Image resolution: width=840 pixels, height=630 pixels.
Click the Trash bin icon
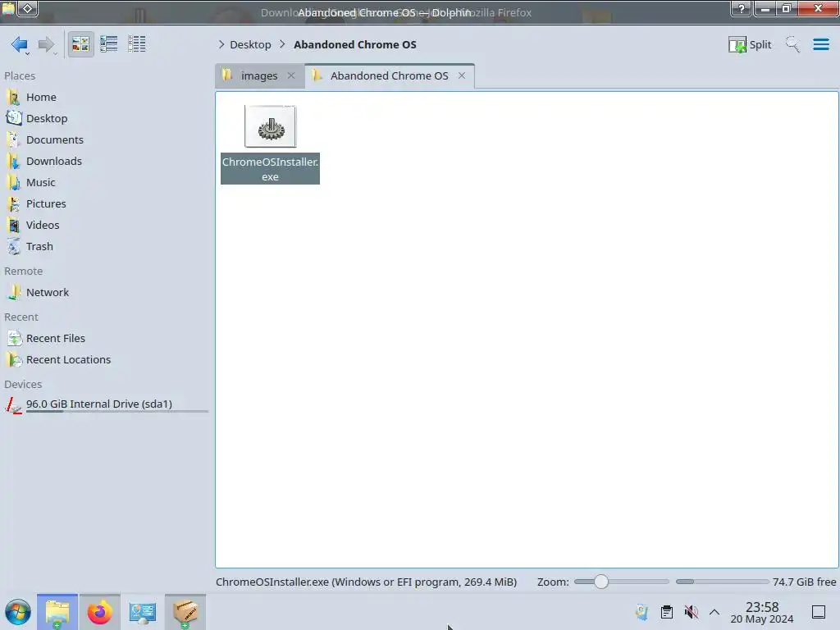(x=14, y=247)
